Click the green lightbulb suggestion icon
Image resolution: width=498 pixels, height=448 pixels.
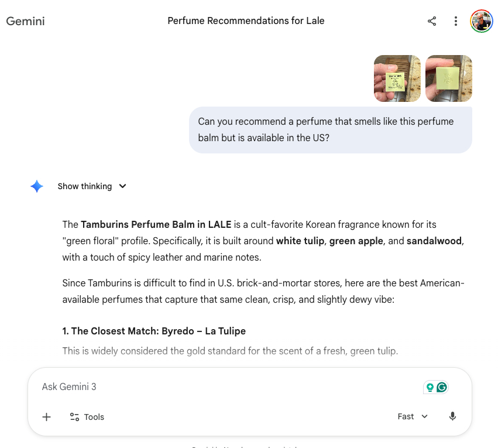430,387
